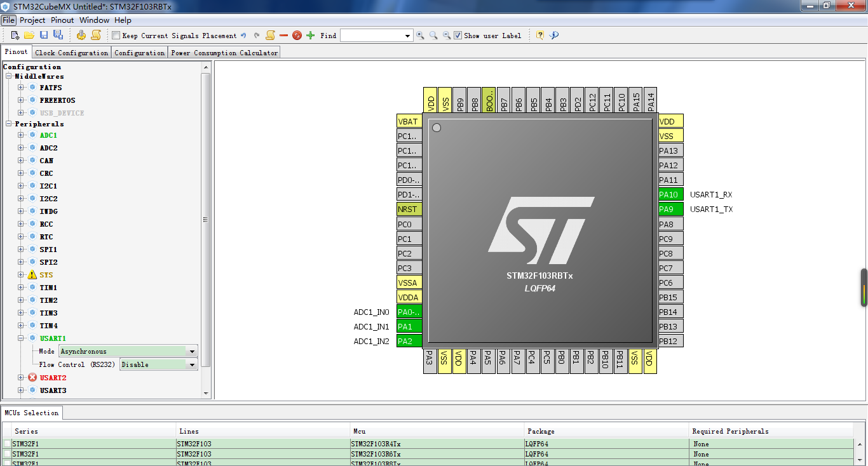Collapse the USART1 tree node
The width and height of the screenshot is (868, 466).
pyautogui.click(x=21, y=338)
